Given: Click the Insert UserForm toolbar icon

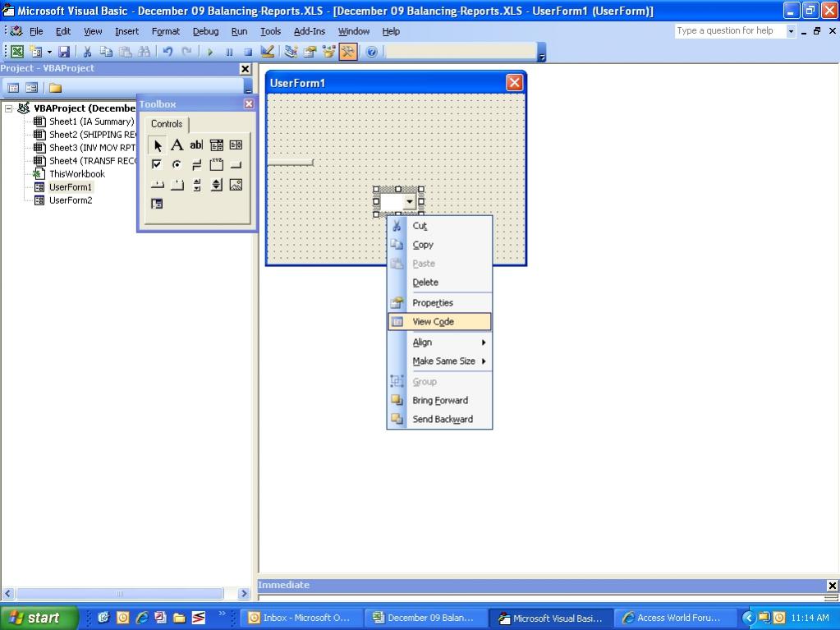Looking at the screenshot, I should tap(36, 52).
